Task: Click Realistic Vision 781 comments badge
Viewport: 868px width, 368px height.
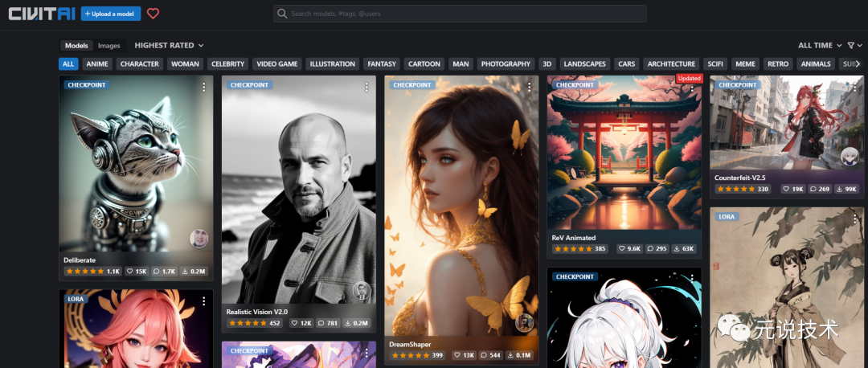Action: [x=329, y=323]
